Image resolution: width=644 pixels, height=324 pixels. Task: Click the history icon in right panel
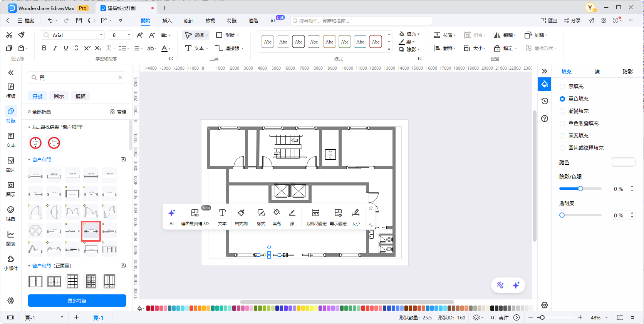pos(545,101)
